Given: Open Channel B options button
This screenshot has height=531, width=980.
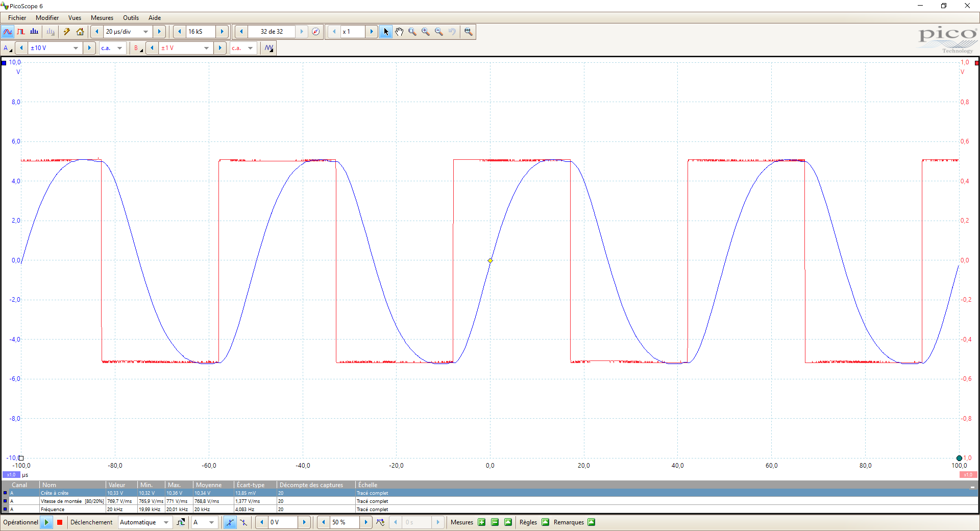Looking at the screenshot, I should [138, 48].
